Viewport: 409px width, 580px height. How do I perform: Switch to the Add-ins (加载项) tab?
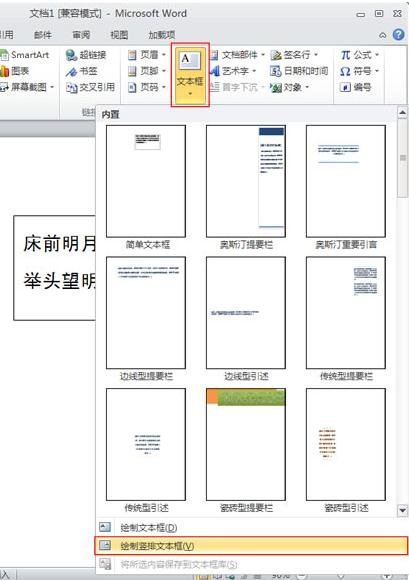[x=162, y=35]
